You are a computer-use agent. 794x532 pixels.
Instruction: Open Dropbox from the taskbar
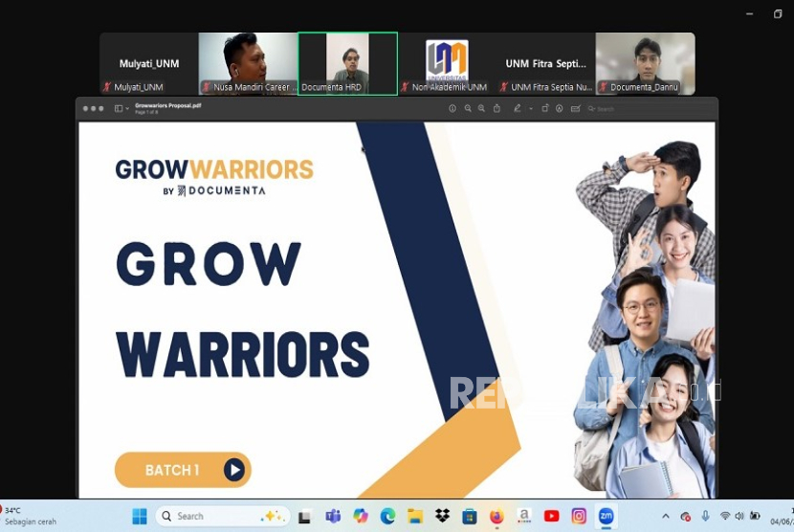click(442, 516)
